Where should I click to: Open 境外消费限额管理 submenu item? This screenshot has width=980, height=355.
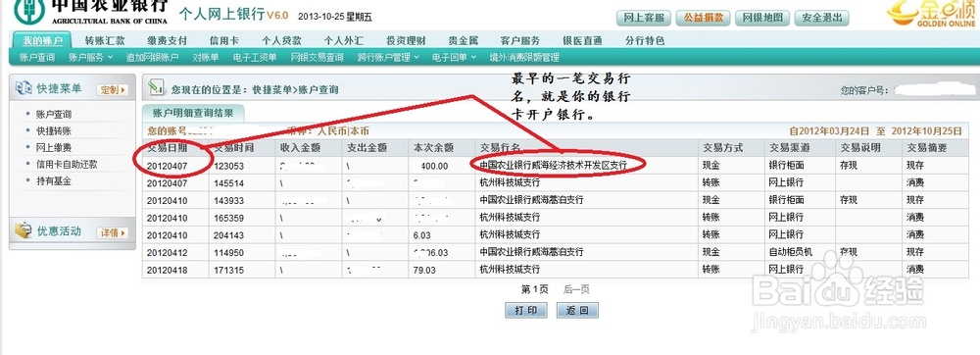point(523,58)
